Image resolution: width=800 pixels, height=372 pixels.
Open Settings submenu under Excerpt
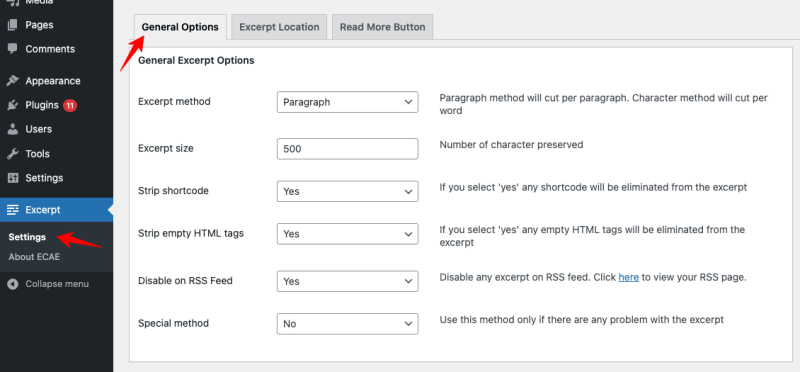click(27, 237)
